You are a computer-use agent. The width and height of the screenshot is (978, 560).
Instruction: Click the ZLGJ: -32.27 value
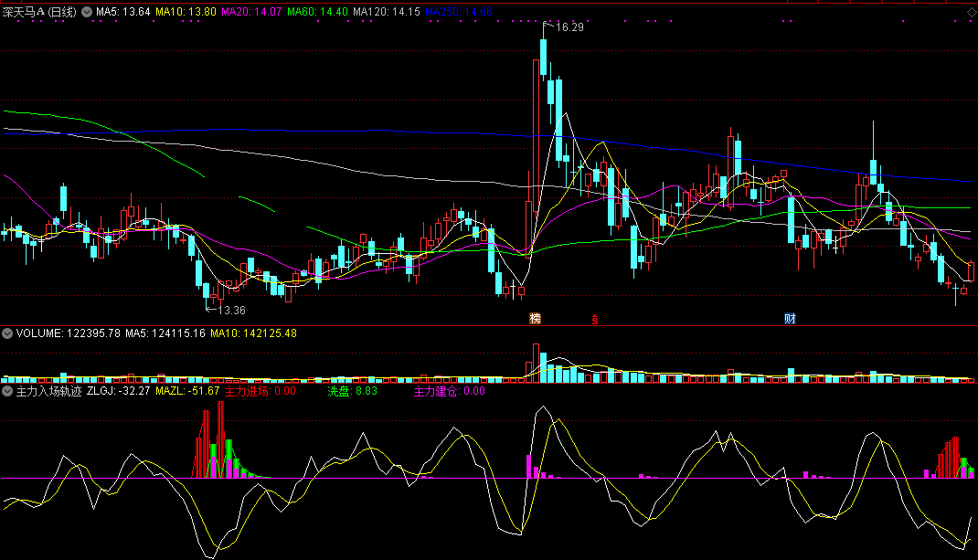tap(119, 391)
